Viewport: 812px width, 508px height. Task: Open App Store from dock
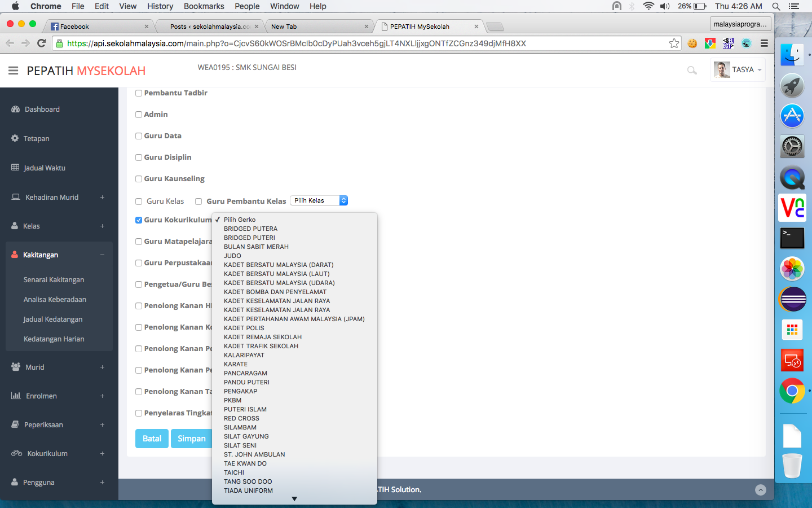click(x=792, y=116)
